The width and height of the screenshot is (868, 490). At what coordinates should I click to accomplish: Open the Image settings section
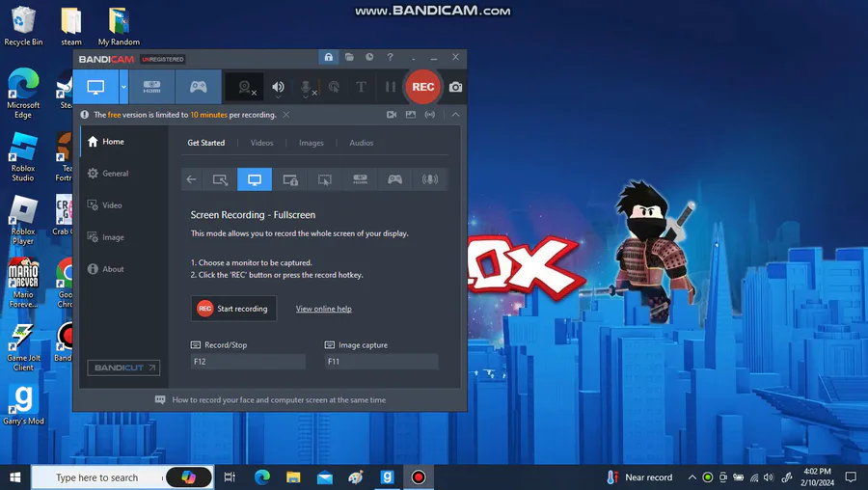tap(124, 237)
